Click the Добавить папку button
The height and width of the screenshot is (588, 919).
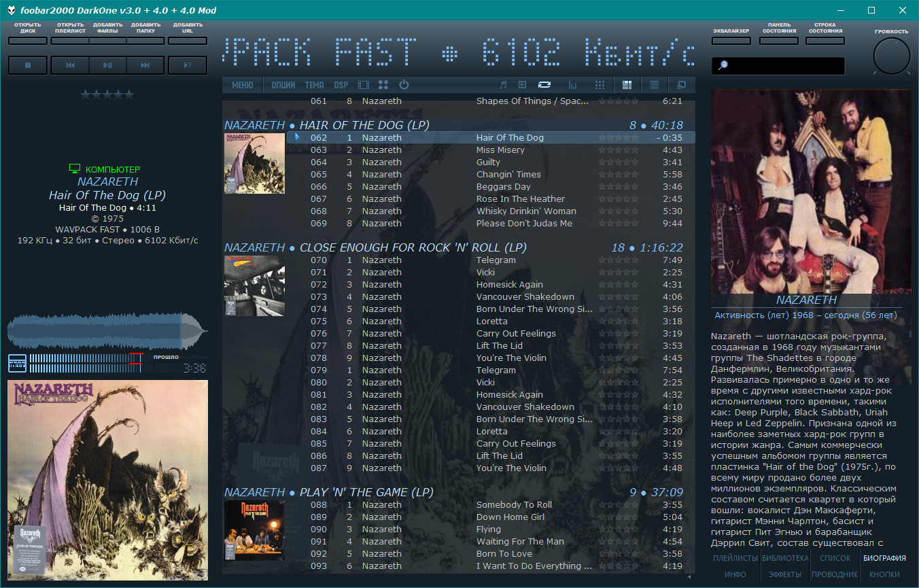pos(145,41)
